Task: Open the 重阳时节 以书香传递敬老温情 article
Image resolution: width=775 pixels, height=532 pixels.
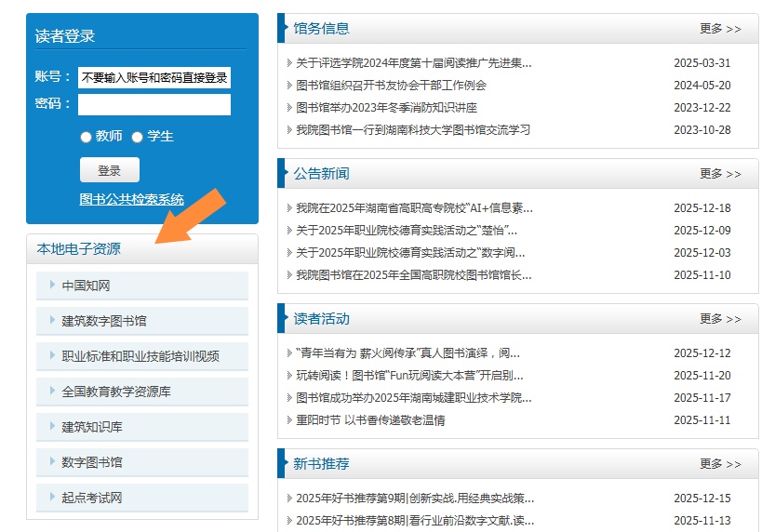Action: pos(370,420)
